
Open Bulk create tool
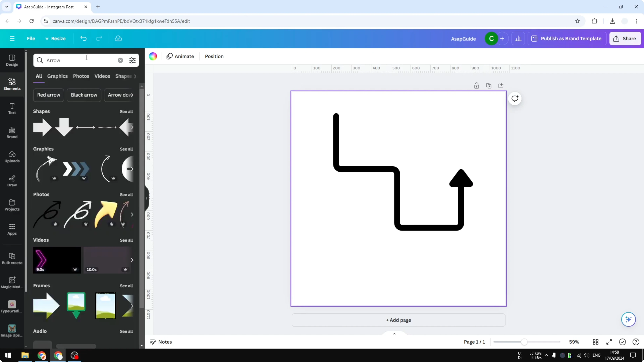point(12,259)
